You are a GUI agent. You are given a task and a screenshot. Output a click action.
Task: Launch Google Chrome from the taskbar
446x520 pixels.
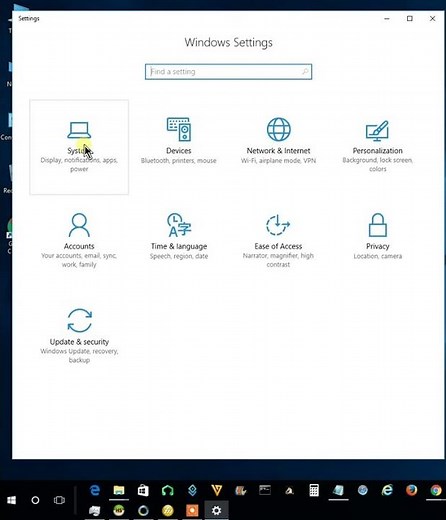pos(436,490)
